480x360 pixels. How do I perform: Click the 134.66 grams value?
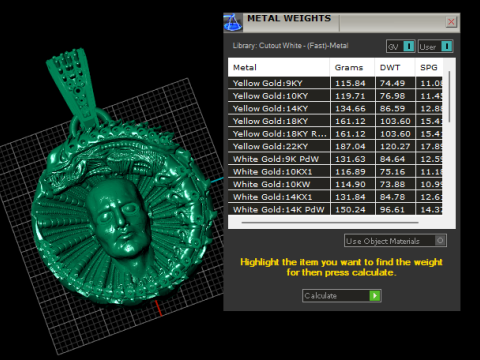coord(350,108)
